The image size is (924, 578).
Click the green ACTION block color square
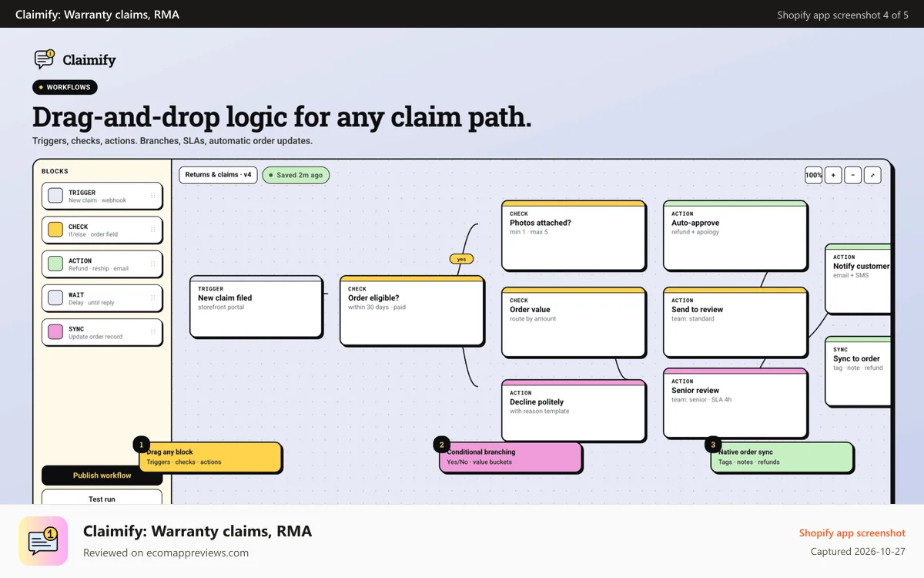click(55, 264)
